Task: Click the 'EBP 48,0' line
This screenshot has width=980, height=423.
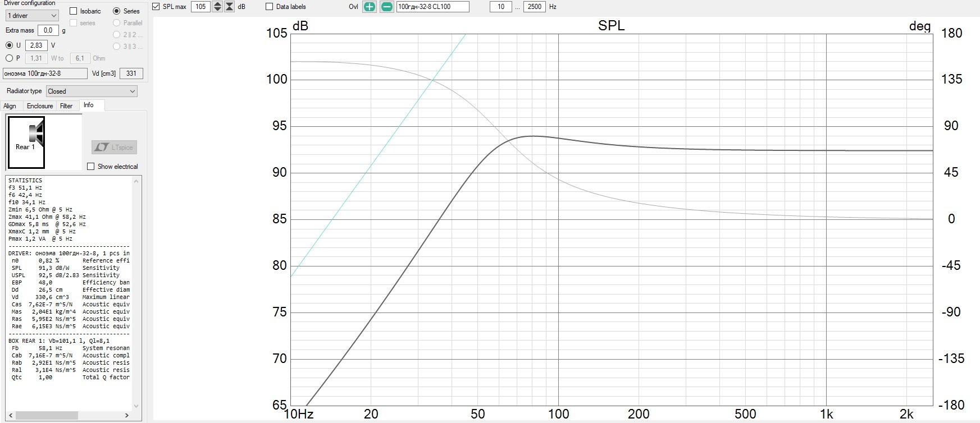Action: [x=71, y=283]
